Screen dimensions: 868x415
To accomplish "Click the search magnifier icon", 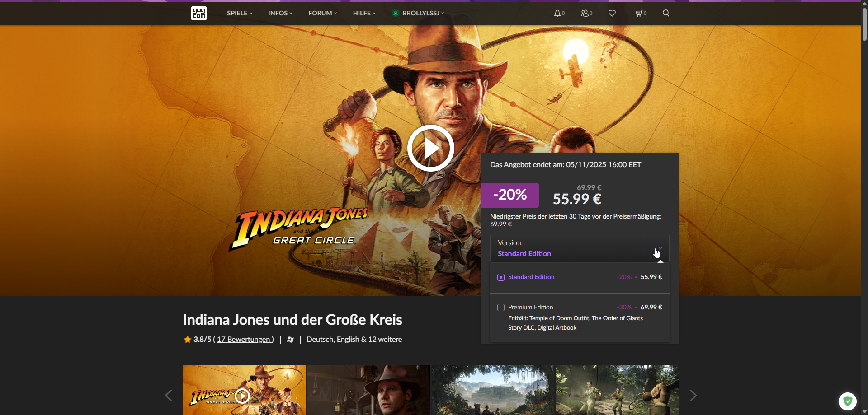I will coord(666,13).
